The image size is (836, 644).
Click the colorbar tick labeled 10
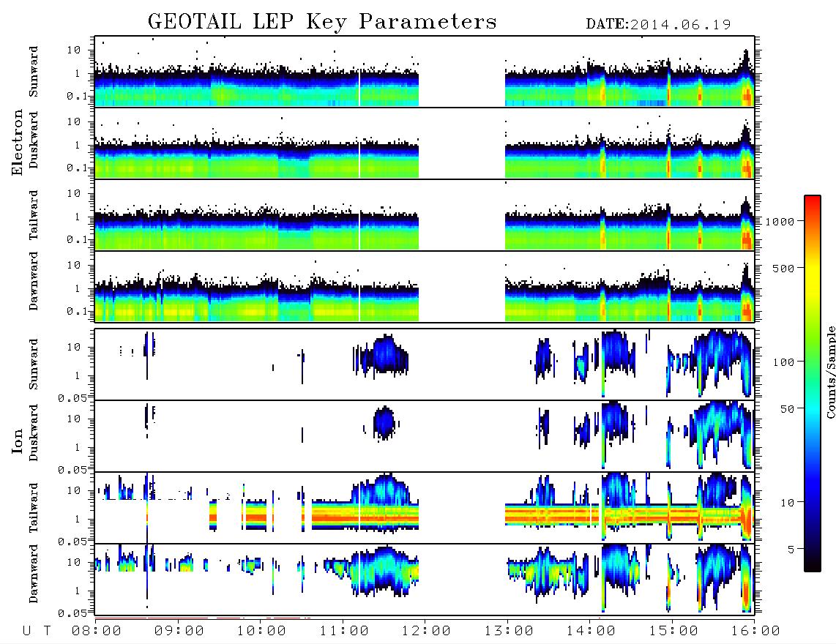click(787, 503)
